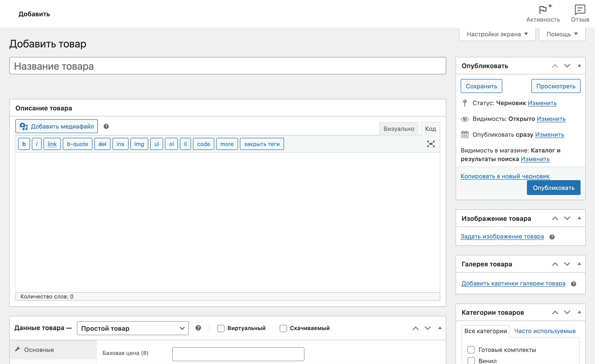The height and width of the screenshot is (364, 595).
Task: Apply bold with the b toolbar button
Action: coord(24,144)
